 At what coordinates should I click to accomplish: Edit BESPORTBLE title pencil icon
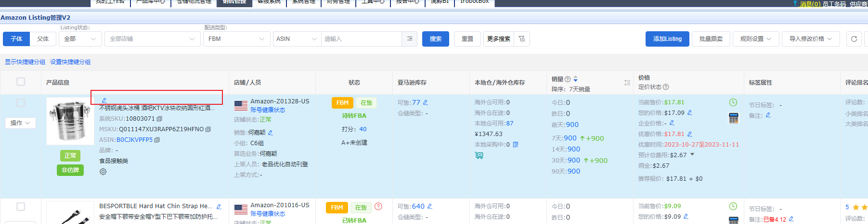219,207
